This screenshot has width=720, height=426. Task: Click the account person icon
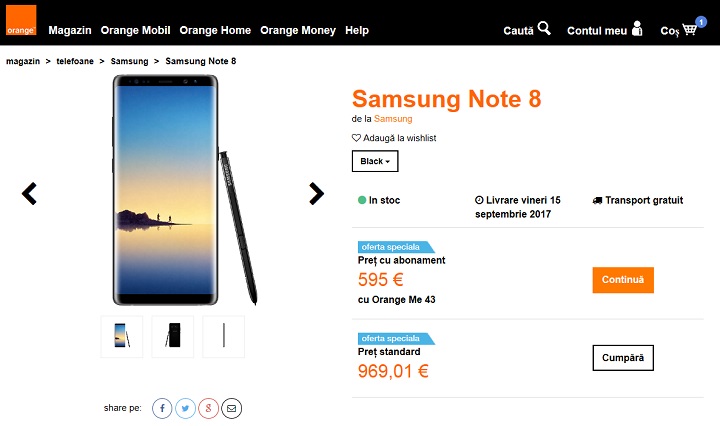coord(638,30)
